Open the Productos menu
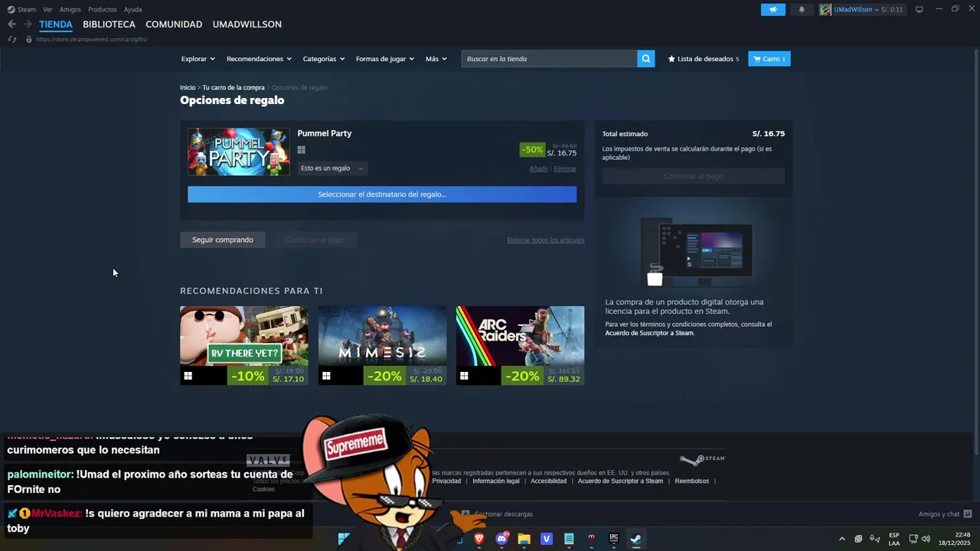The height and width of the screenshot is (551, 980). coord(102,9)
